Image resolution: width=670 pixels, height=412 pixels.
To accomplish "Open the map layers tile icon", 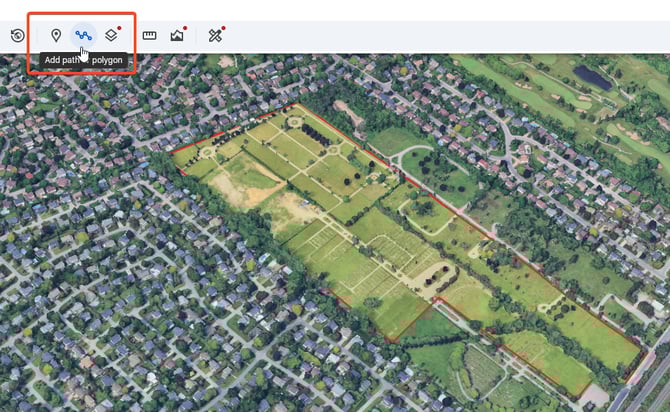I will 111,36.
